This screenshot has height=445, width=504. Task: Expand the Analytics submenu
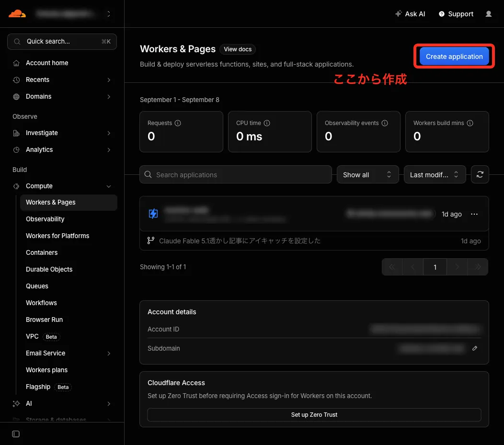point(109,150)
